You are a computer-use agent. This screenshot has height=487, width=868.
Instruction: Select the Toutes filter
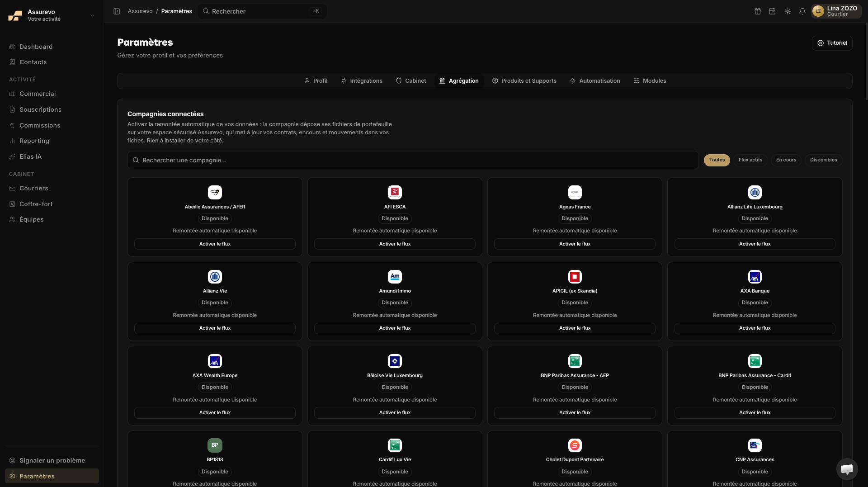(717, 160)
